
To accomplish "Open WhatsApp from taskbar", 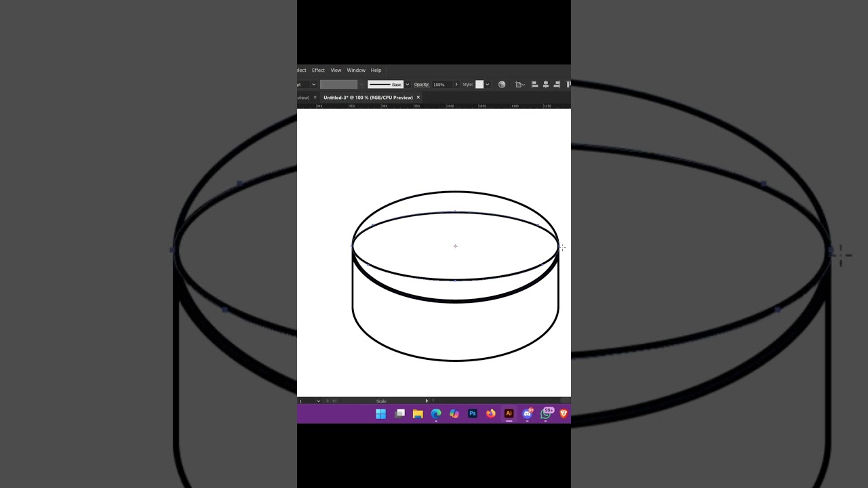I will (x=547, y=413).
